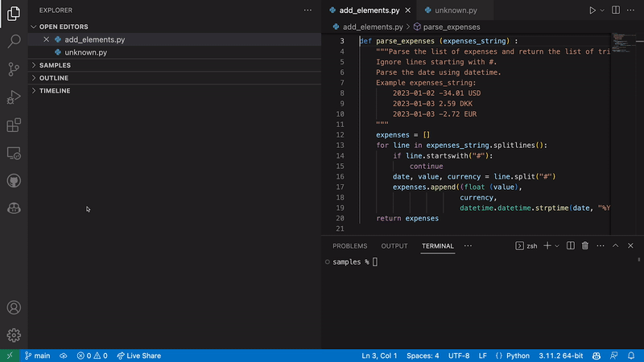Image resolution: width=644 pixels, height=362 pixels.
Task: Open Source Control view
Action: point(14,68)
